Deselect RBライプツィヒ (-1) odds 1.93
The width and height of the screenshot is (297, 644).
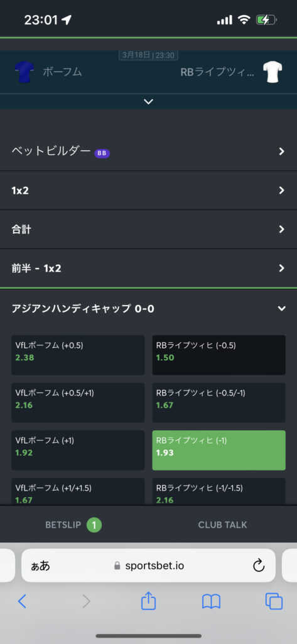219,450
